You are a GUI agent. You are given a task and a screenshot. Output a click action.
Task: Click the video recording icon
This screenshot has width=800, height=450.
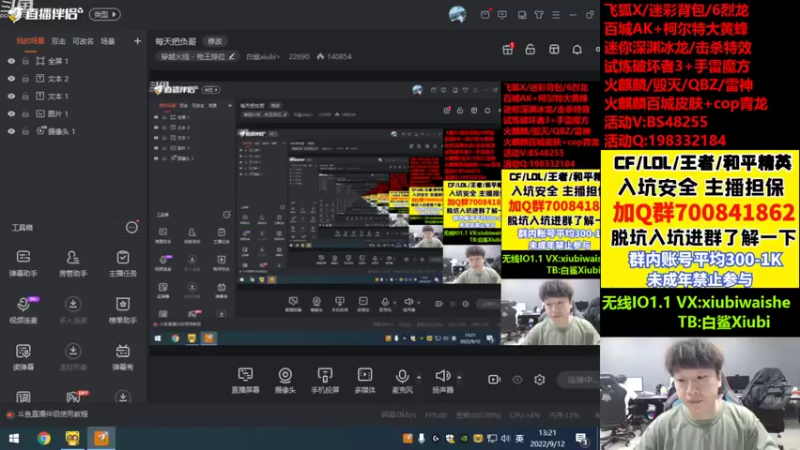pos(494,380)
